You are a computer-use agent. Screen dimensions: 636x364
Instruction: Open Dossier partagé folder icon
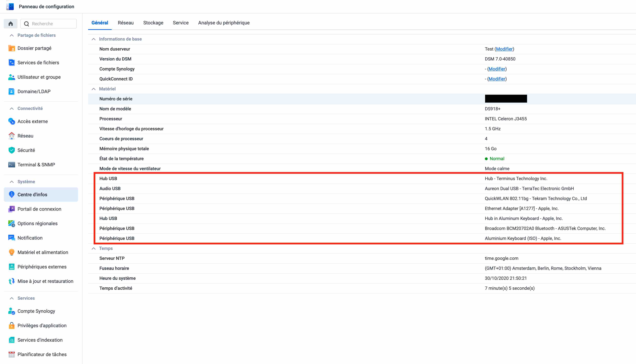(12, 48)
